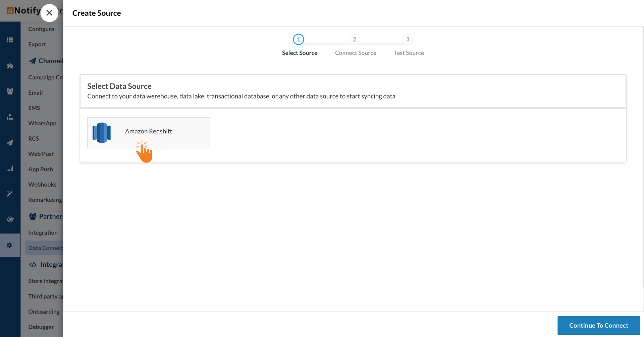Click the Notify logo icon
The width and height of the screenshot is (644, 337).
(10, 11)
